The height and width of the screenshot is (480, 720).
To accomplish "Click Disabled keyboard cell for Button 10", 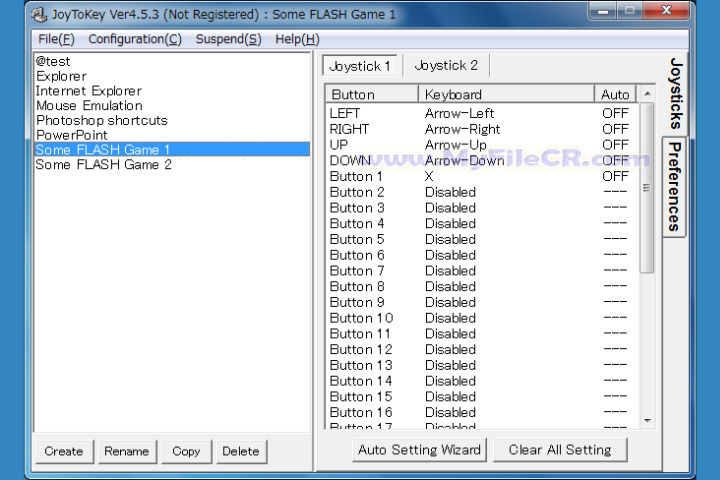I will [x=450, y=318].
